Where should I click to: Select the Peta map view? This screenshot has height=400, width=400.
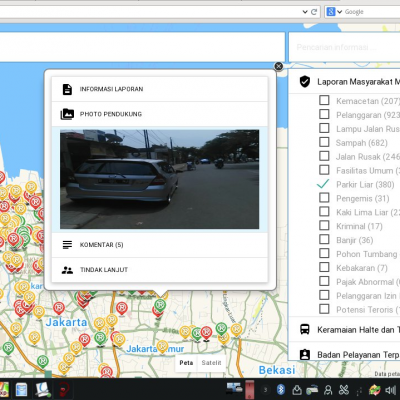186,363
